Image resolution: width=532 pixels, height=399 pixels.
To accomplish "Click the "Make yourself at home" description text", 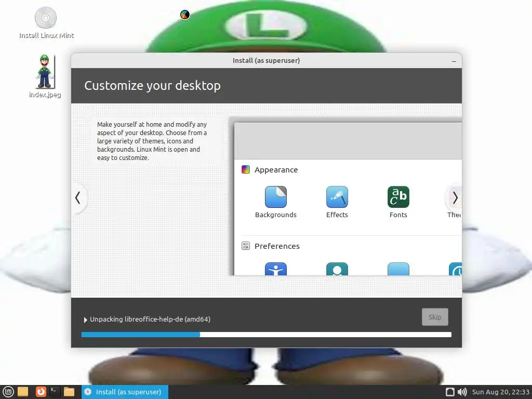I will coord(152,141).
